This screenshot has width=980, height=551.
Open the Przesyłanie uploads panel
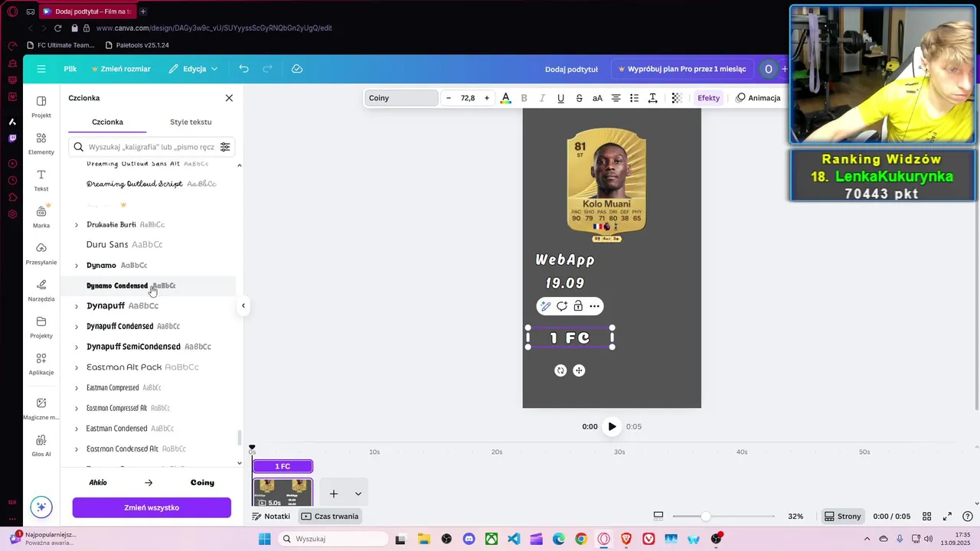point(41,253)
